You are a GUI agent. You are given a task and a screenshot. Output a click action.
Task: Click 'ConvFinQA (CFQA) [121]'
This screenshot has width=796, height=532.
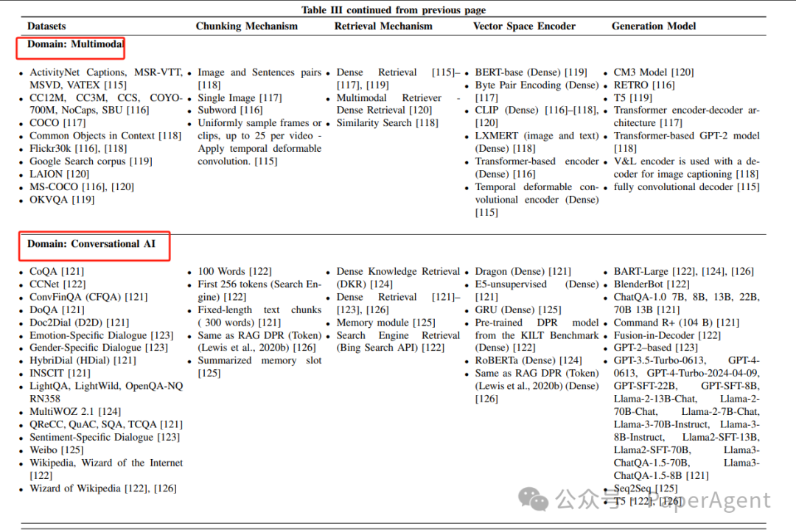(88, 297)
